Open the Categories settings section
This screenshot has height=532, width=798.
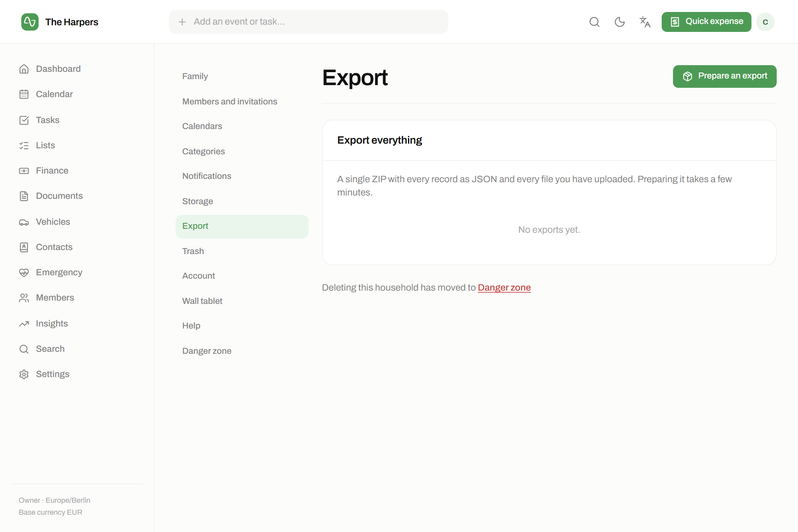[x=242, y=151]
